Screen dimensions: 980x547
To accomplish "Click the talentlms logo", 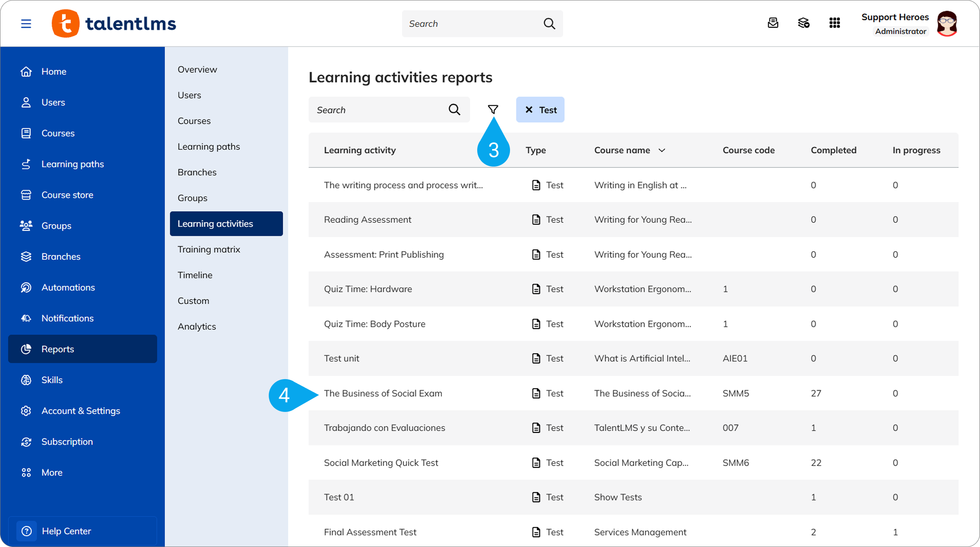I will 114,23.
